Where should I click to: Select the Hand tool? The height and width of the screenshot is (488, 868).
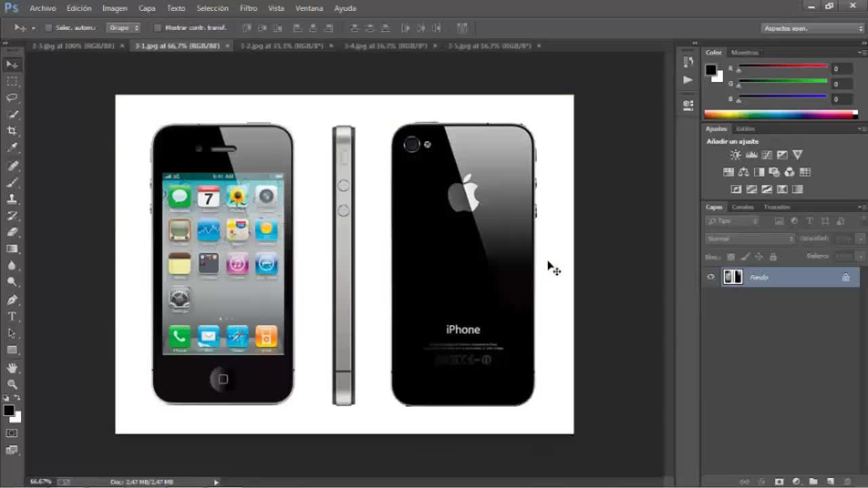12,368
